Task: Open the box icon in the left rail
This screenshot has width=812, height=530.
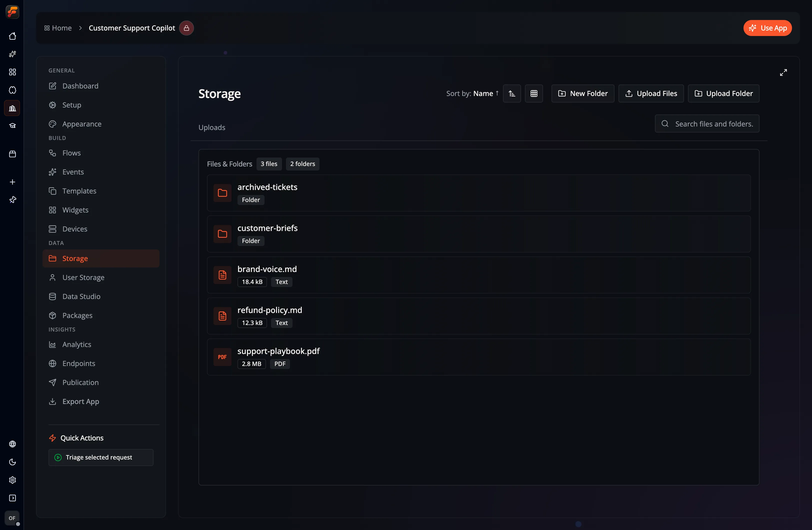Action: 12,154
